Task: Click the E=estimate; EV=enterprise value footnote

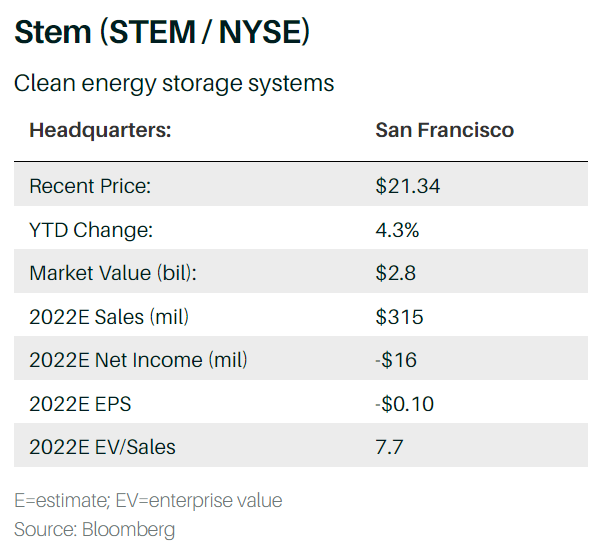Action: pos(148,500)
